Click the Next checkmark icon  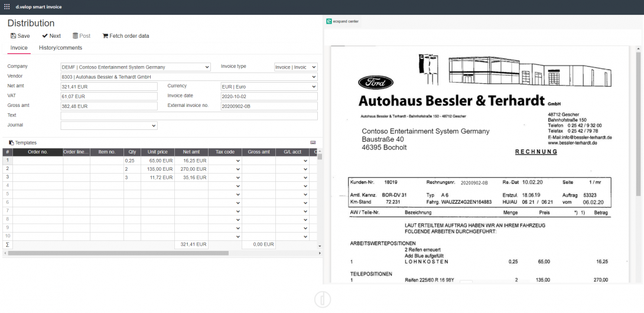[x=45, y=36]
